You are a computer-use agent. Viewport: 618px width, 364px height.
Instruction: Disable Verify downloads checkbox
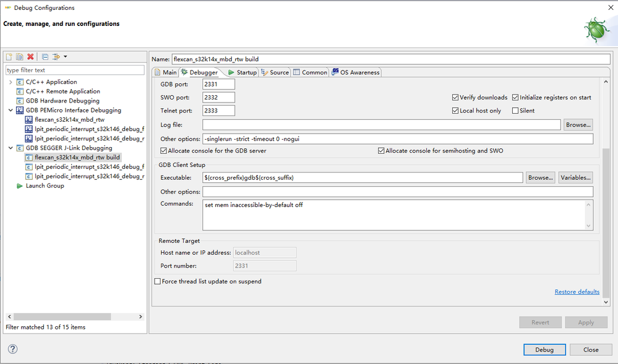tap(455, 98)
